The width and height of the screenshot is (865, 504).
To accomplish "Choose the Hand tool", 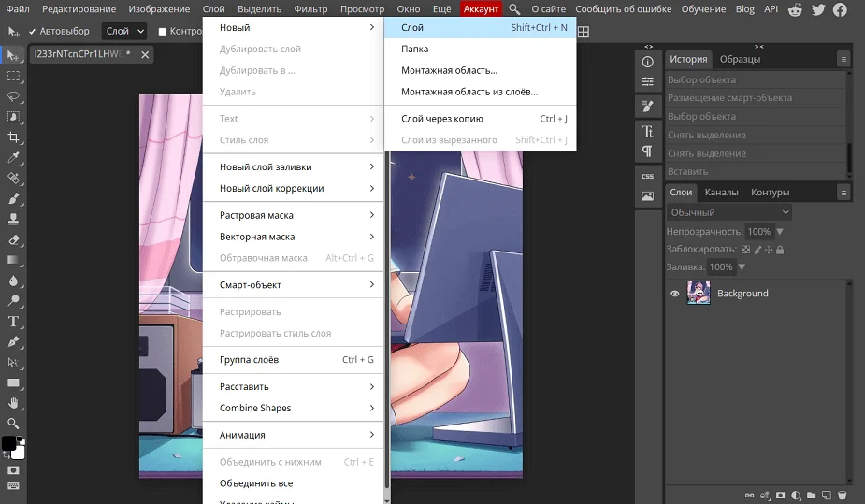I will [x=13, y=403].
